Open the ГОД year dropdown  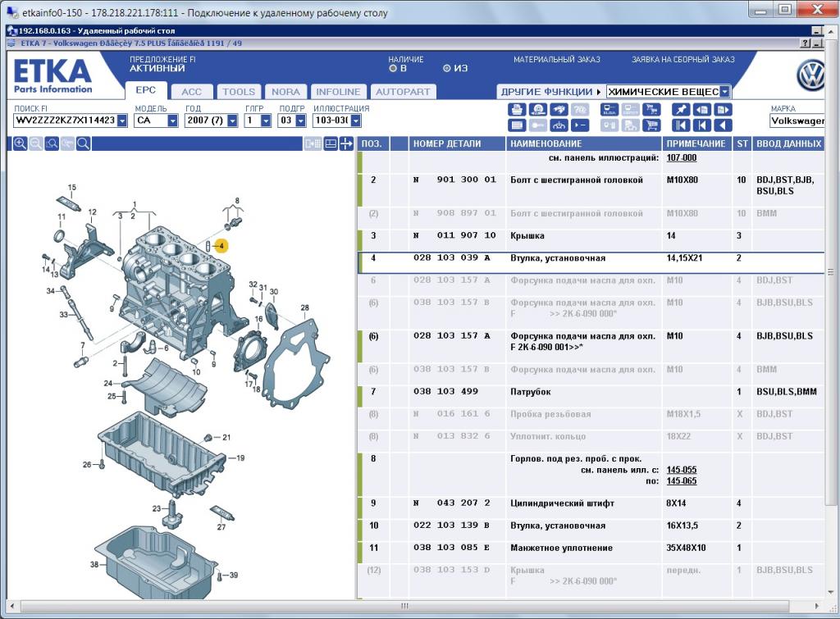click(232, 121)
